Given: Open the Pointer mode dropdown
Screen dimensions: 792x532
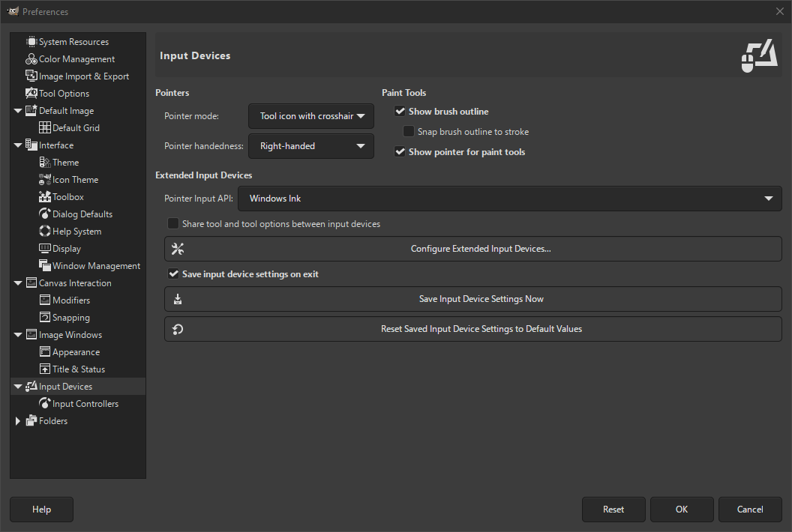Looking at the screenshot, I should tap(310, 116).
